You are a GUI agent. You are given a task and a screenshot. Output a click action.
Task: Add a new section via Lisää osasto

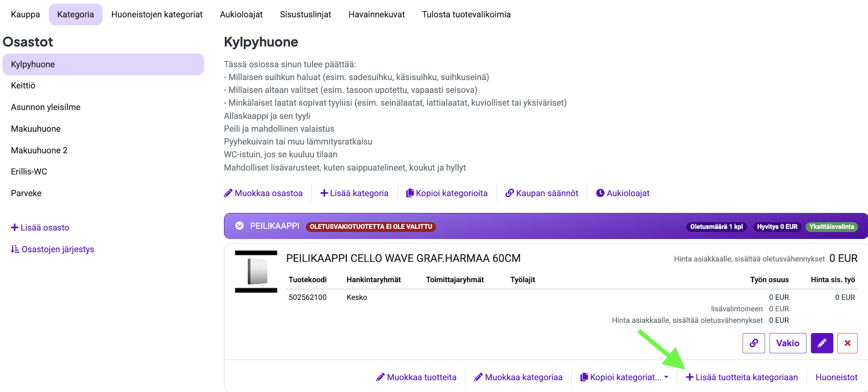click(x=40, y=228)
